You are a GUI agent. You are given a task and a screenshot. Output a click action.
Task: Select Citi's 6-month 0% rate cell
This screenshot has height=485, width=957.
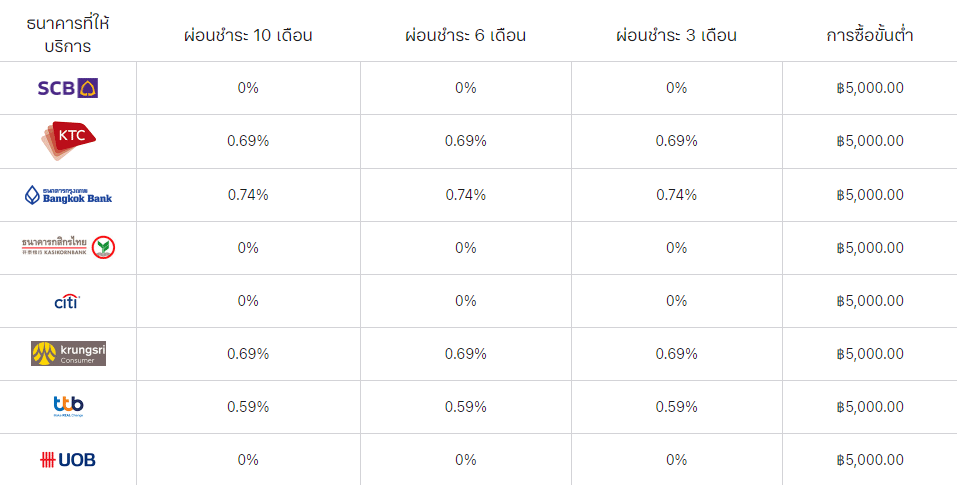[466, 301]
